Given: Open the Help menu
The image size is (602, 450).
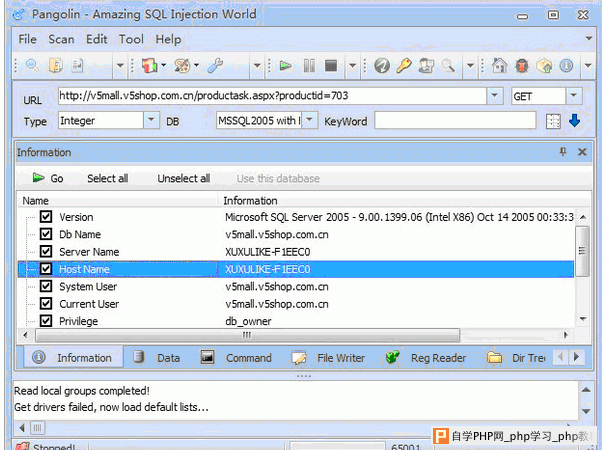Looking at the screenshot, I should pyautogui.click(x=168, y=39).
